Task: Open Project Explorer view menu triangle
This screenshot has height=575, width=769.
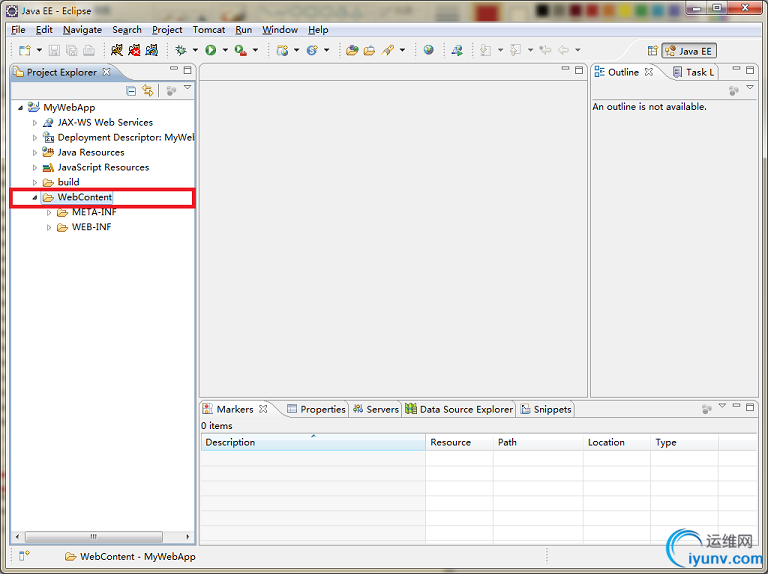Action: [x=187, y=87]
